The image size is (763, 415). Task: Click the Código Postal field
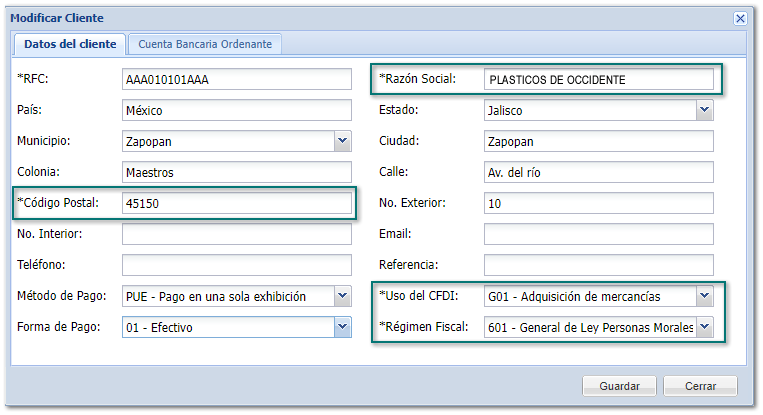(236, 203)
